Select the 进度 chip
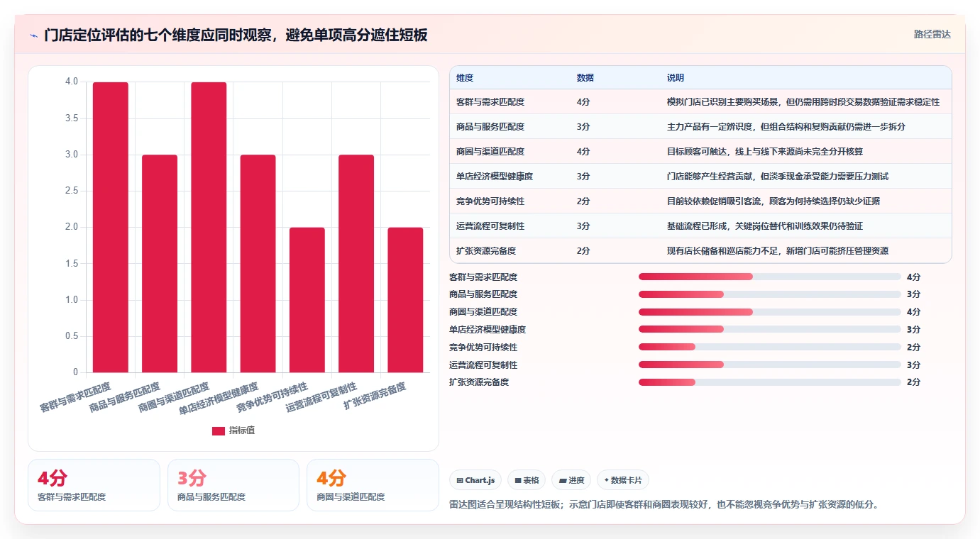 coord(571,480)
